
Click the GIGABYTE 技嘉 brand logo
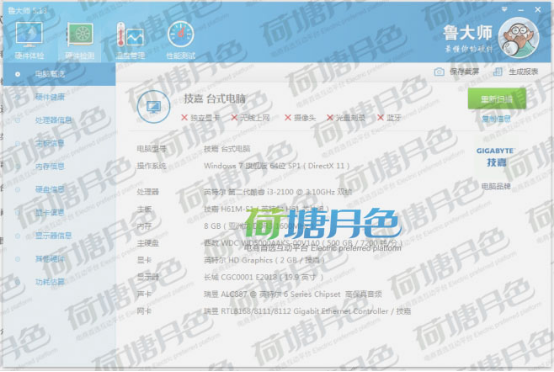(x=495, y=157)
